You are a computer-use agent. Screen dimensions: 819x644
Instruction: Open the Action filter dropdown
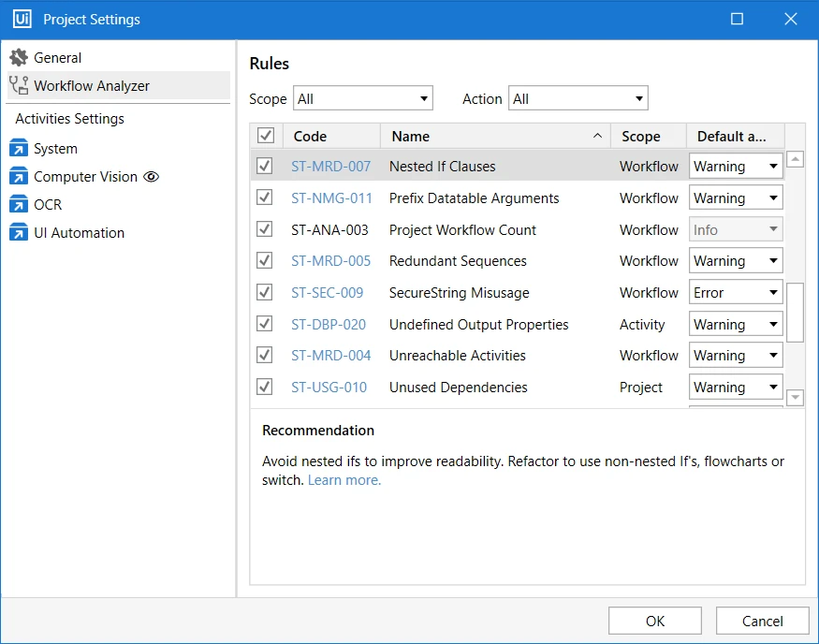tap(578, 98)
